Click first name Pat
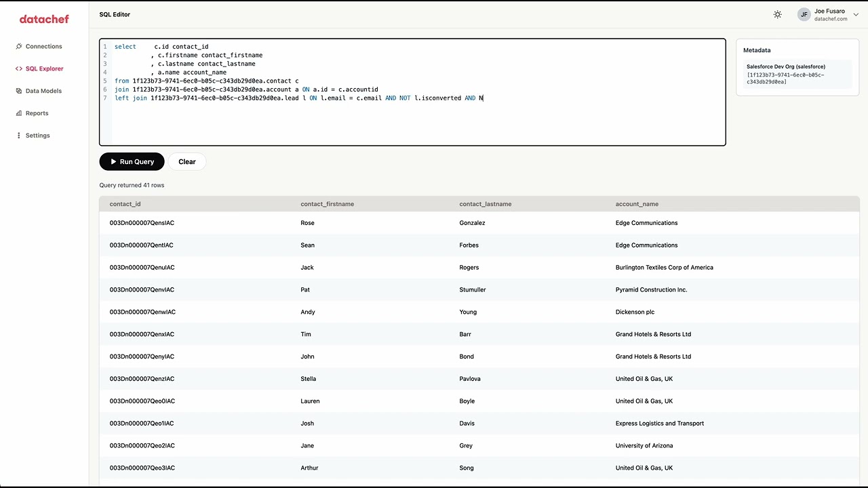This screenshot has width=868, height=488. pos(305,290)
